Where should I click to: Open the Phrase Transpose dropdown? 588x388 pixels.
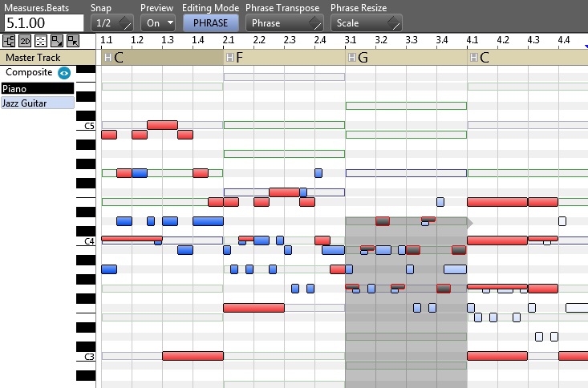[x=285, y=23]
